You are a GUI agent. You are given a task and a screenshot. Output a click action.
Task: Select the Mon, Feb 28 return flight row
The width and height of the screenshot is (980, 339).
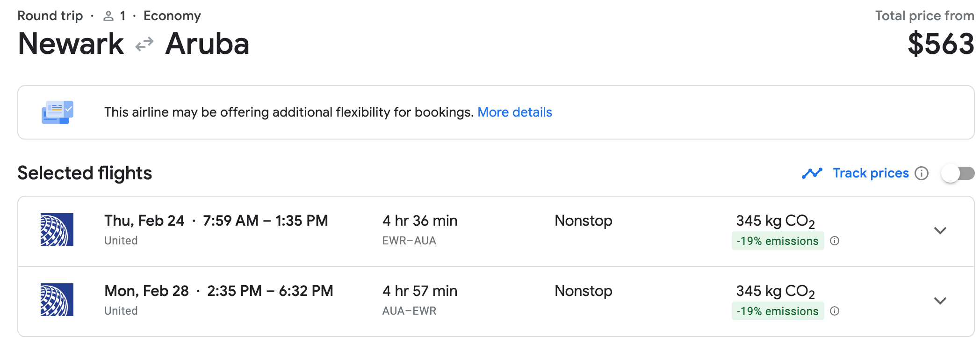point(496,302)
